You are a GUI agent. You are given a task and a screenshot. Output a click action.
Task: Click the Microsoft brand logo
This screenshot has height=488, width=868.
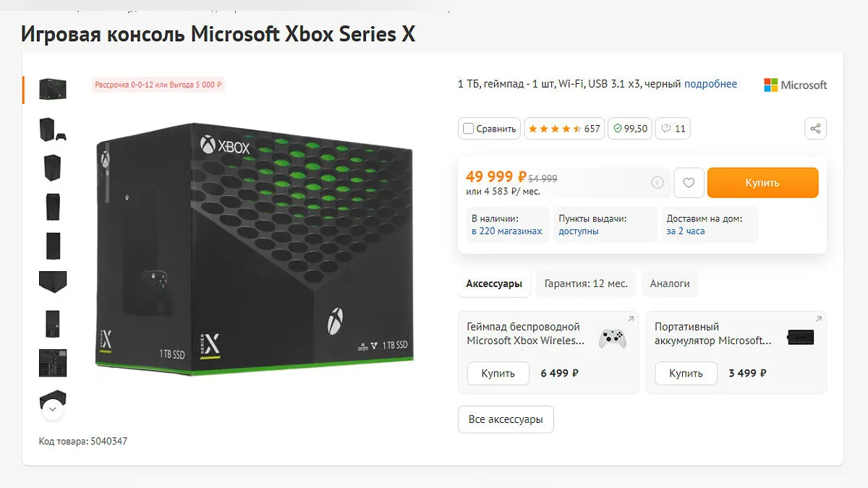(x=795, y=85)
